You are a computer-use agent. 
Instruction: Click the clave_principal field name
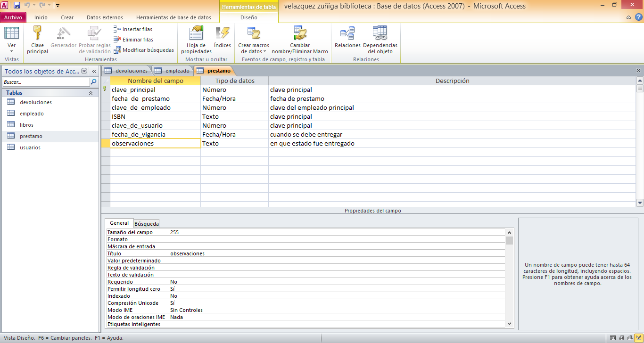pyautogui.click(x=156, y=90)
